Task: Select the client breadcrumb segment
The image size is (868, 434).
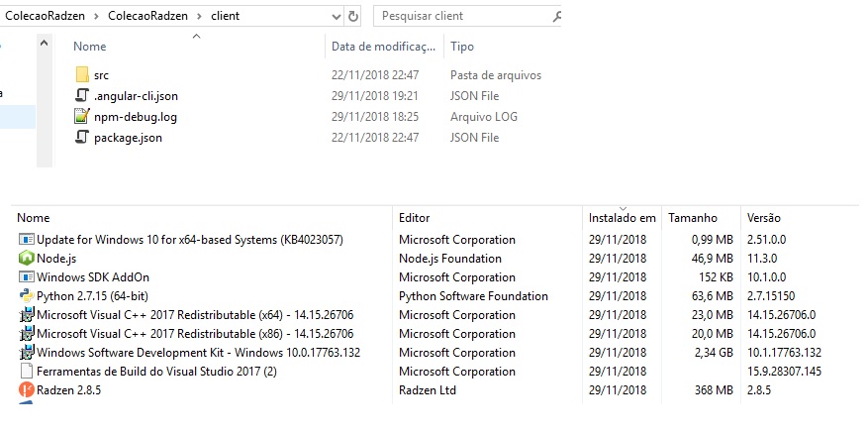Action: (226, 16)
